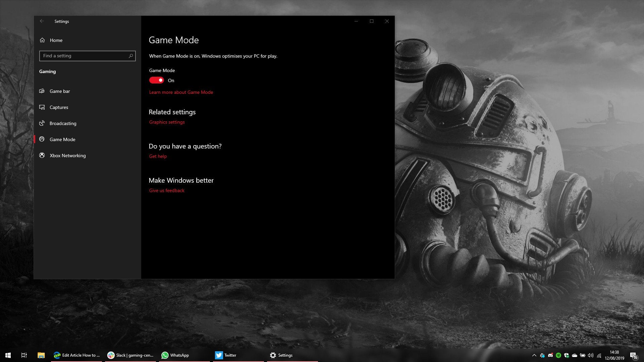Click the Learn more about Game Mode link
Viewport: 644px width, 362px height.
181,92
